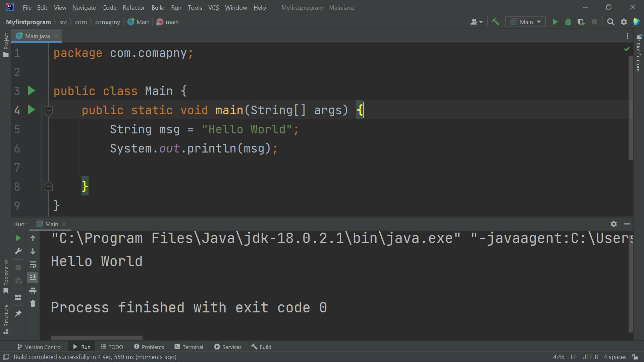Toggle soft-wrap in the Run console
The height and width of the screenshot is (362, 644).
(33, 265)
